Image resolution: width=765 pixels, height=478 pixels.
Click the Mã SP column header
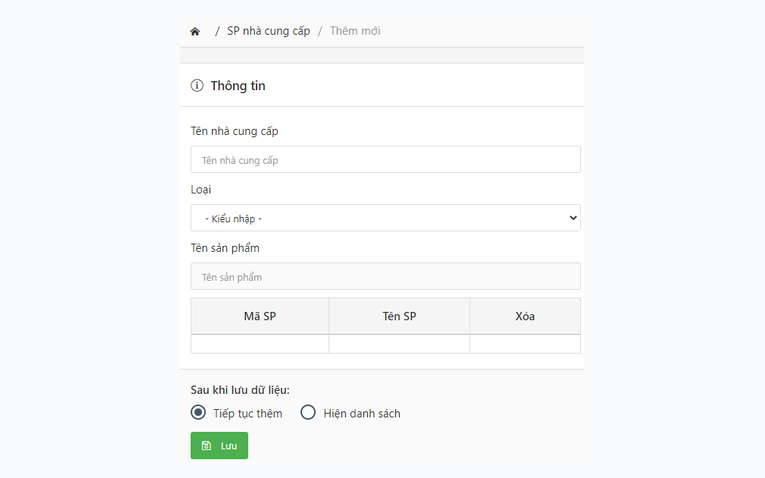[260, 316]
